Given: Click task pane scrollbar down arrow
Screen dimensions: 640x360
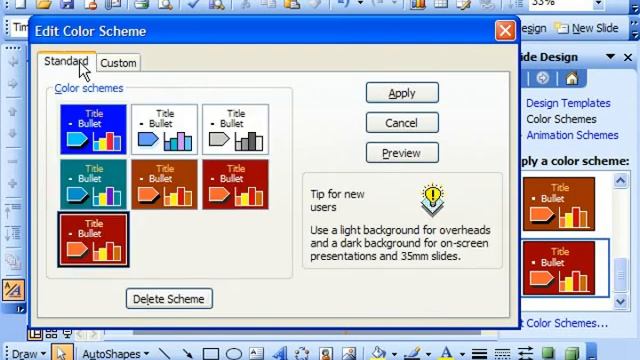Looking at the screenshot, I should click(620, 302).
